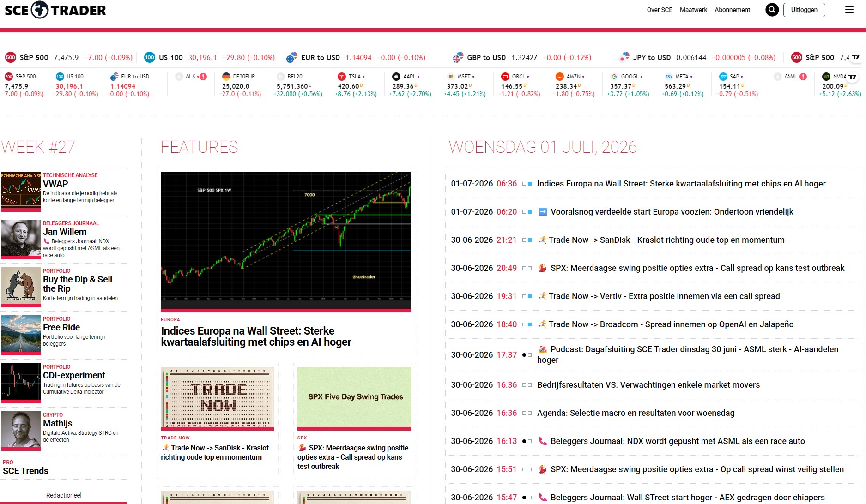
Task: Click the SCE Trader logo
Action: click(x=55, y=10)
